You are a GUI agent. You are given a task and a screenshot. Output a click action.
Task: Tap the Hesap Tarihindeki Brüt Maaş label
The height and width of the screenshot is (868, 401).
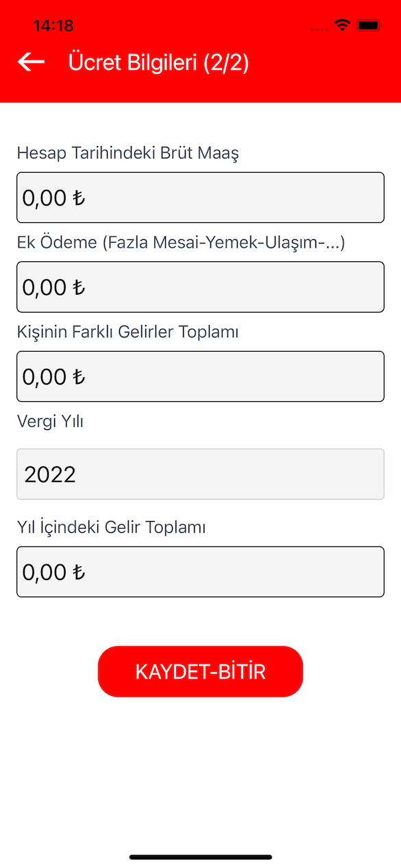[127, 153]
